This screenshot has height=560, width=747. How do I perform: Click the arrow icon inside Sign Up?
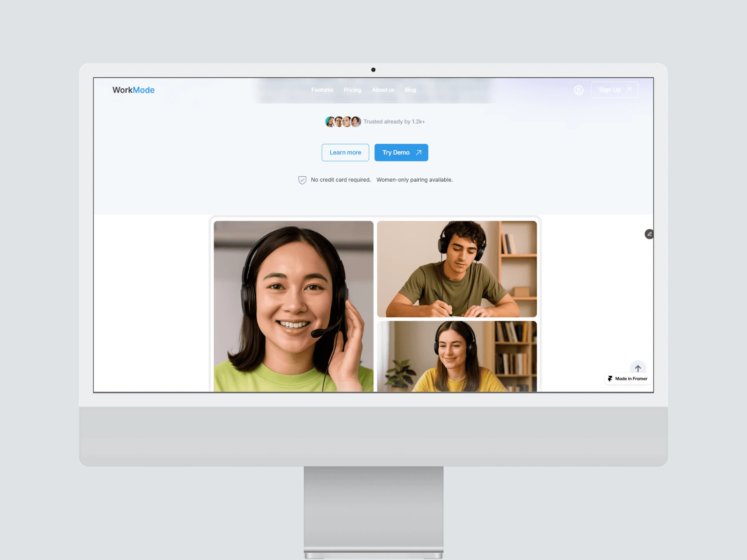point(629,90)
